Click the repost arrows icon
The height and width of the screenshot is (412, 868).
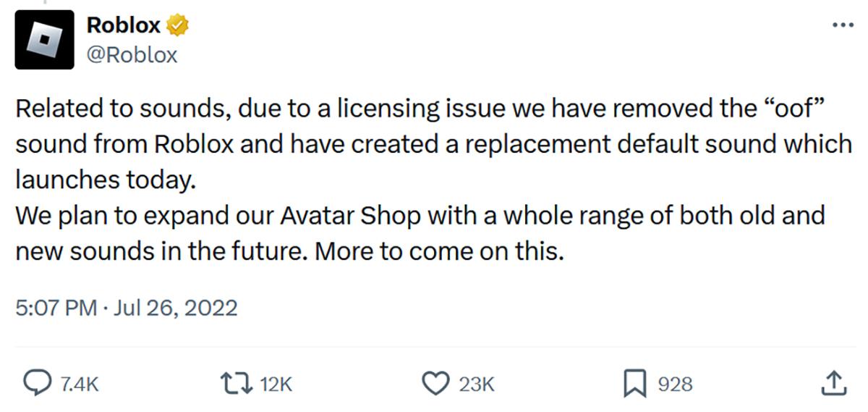pyautogui.click(x=239, y=384)
